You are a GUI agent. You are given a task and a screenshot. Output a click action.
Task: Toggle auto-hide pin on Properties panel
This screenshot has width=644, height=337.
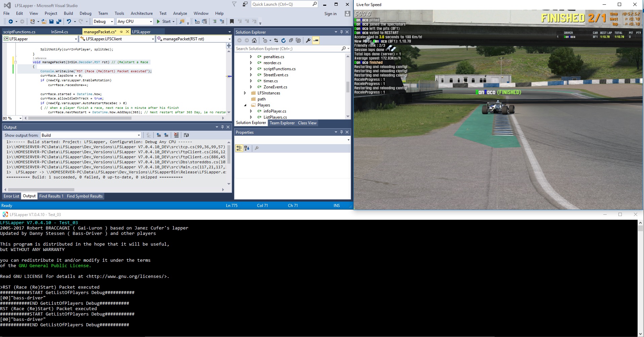(341, 132)
